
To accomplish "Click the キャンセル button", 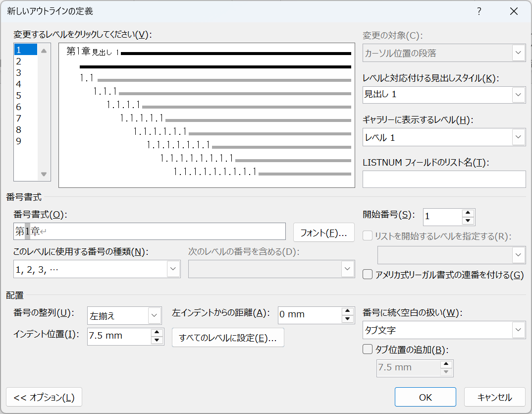I will pyautogui.click(x=494, y=397).
